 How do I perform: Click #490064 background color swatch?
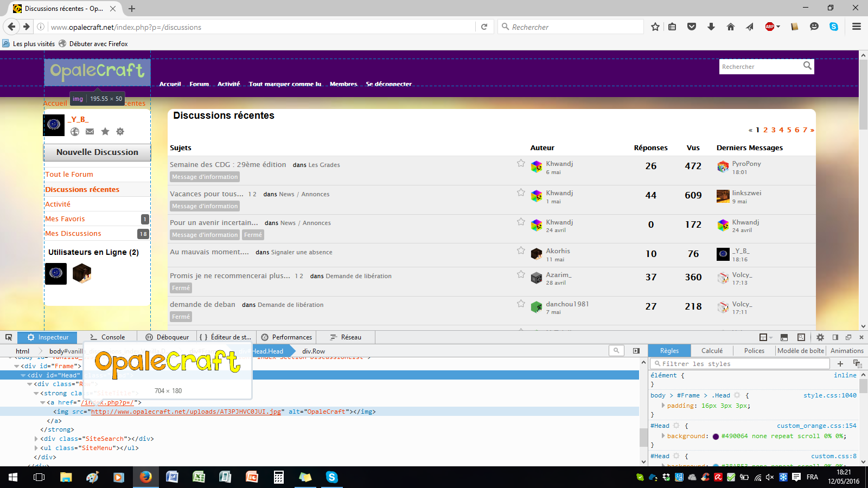716,436
